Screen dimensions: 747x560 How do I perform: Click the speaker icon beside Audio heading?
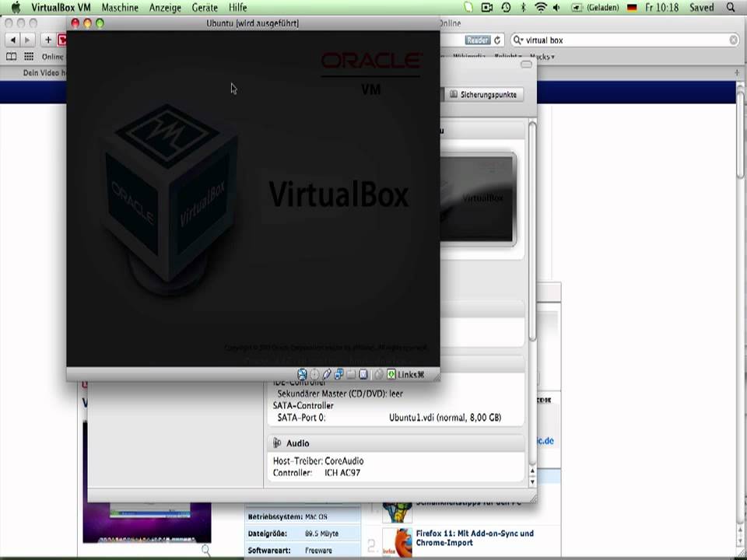(277, 443)
